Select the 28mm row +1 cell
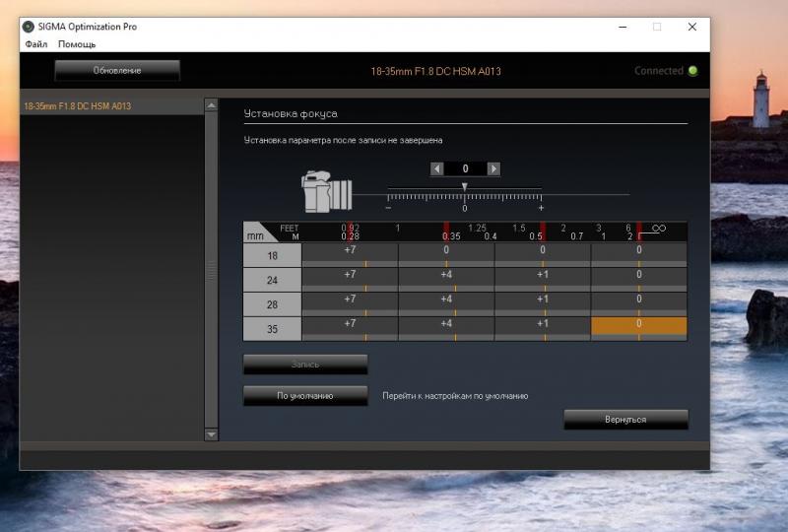The image size is (788, 532). [x=543, y=301]
